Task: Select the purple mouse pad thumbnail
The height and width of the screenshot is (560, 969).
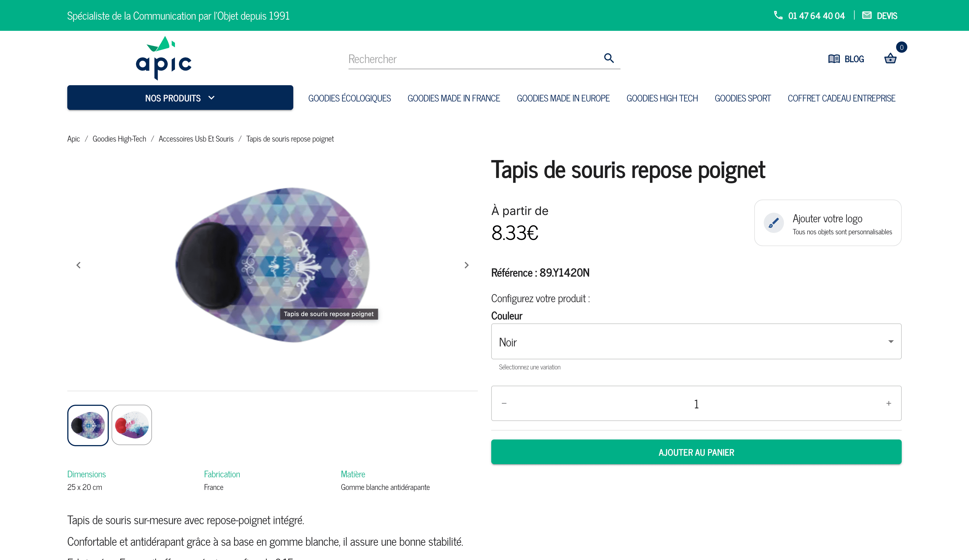Action: 88,425
